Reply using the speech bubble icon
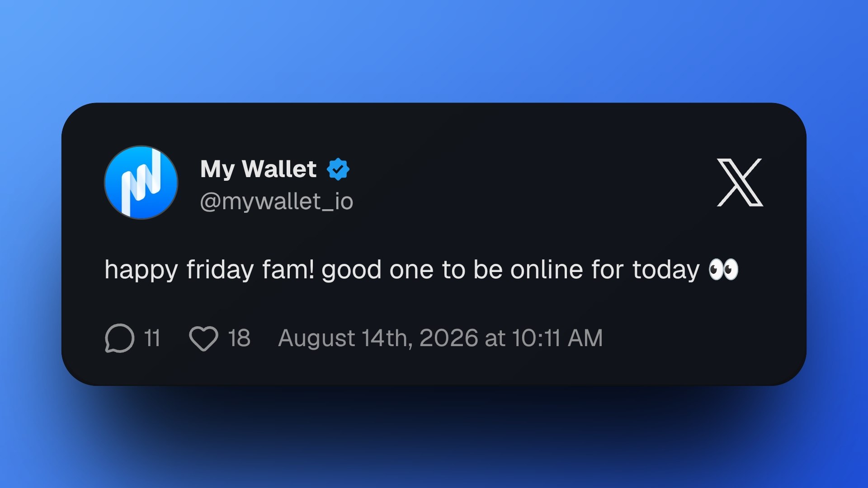Viewport: 868px width, 488px height. [120, 338]
